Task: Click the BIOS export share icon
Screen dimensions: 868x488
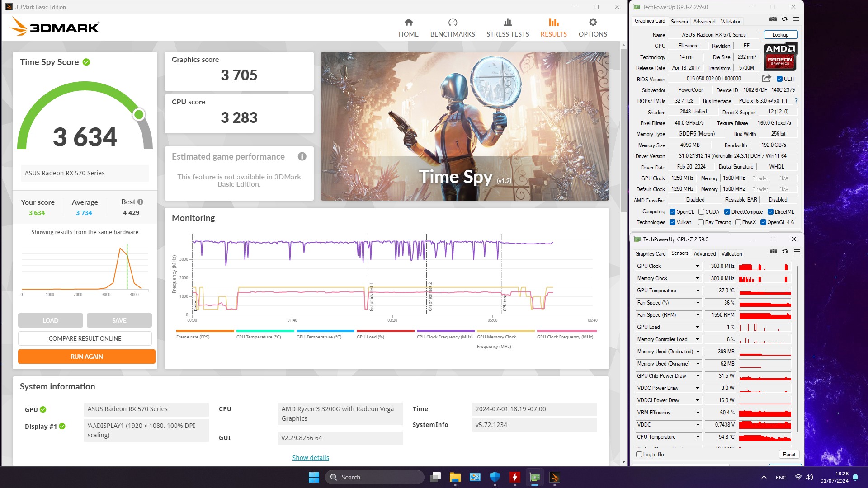Action: point(766,79)
